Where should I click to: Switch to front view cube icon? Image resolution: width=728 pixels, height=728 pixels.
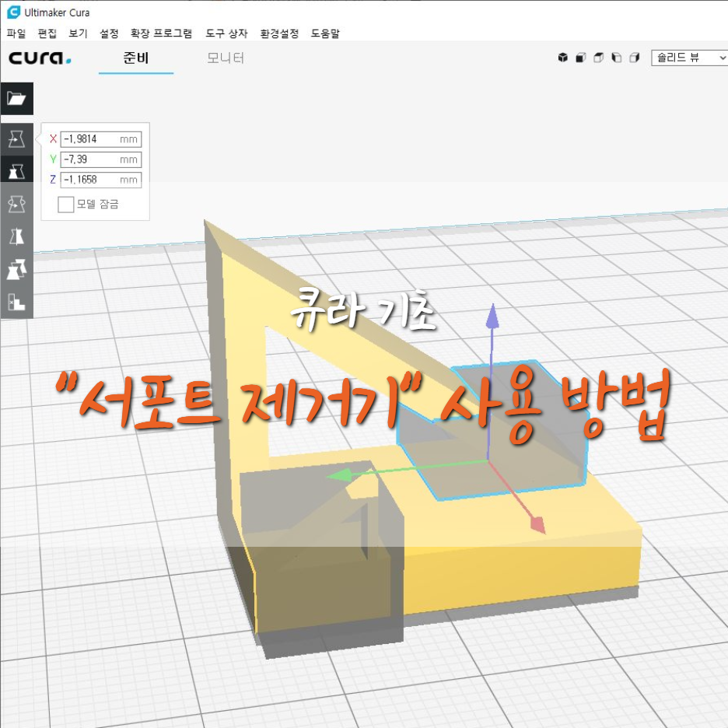pos(581,58)
